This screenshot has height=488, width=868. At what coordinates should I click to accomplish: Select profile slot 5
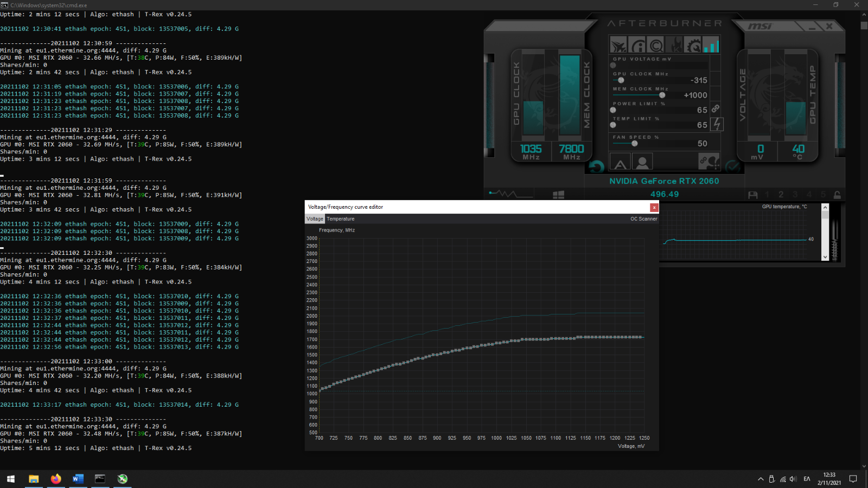[x=823, y=195]
